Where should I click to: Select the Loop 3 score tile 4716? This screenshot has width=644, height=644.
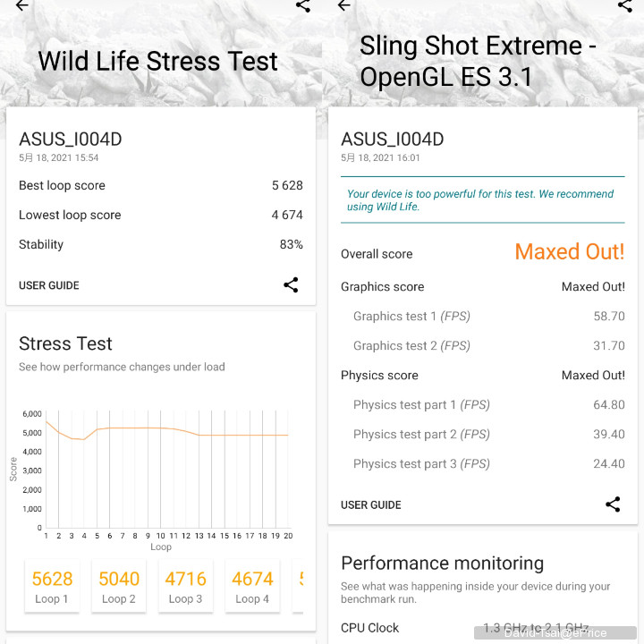tap(186, 587)
